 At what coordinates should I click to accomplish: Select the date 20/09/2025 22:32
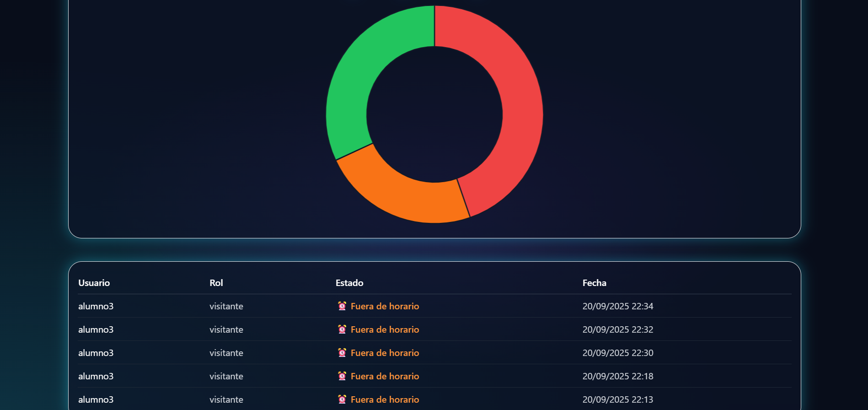(x=618, y=329)
